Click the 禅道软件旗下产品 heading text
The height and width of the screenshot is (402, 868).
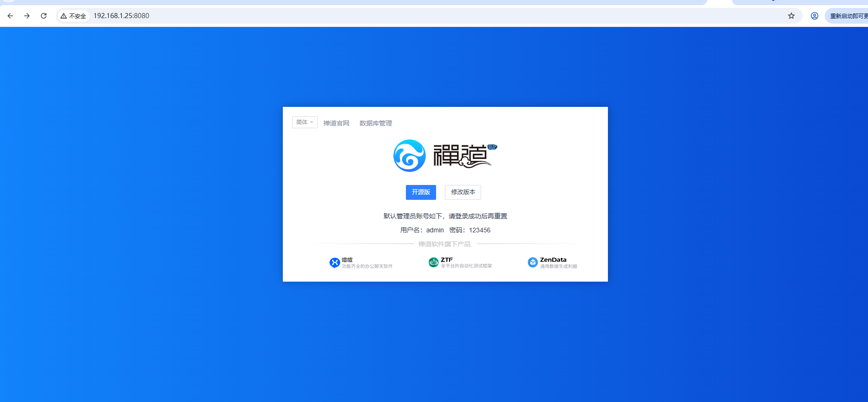pos(445,244)
